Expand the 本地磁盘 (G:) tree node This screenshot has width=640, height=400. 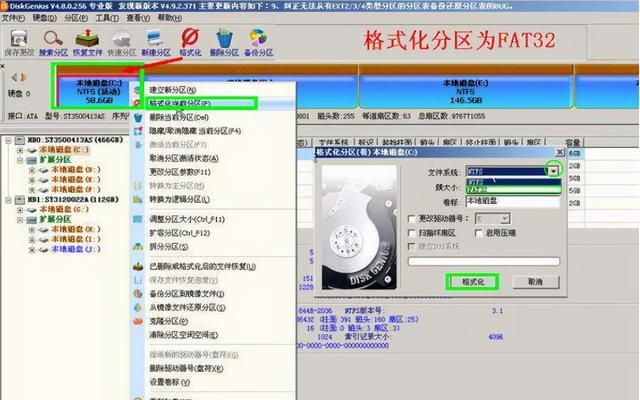click(20, 210)
